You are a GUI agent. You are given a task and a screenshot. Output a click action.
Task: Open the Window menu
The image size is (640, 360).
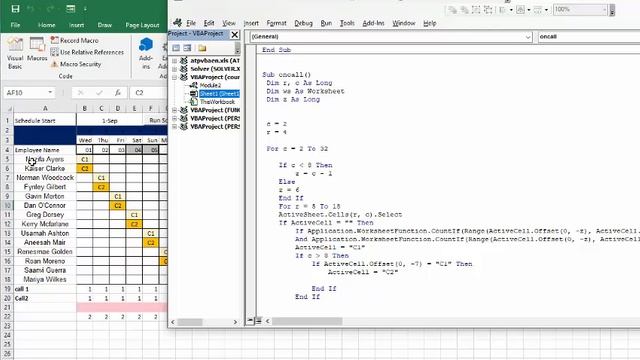click(x=404, y=23)
